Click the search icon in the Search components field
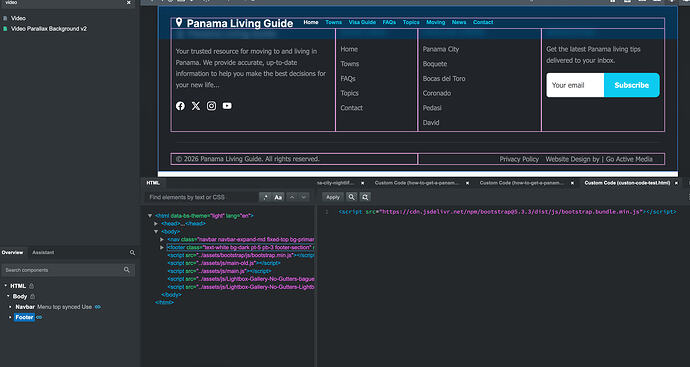Viewport: 690px width, 367px height. [127, 270]
